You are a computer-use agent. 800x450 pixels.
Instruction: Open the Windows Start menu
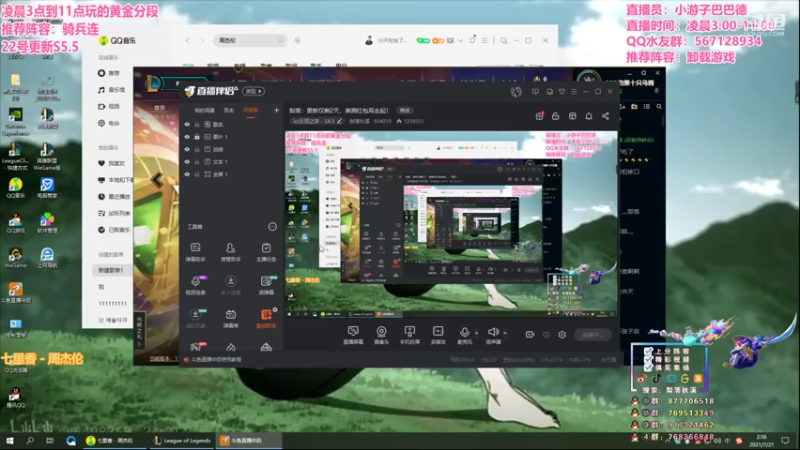[10, 440]
